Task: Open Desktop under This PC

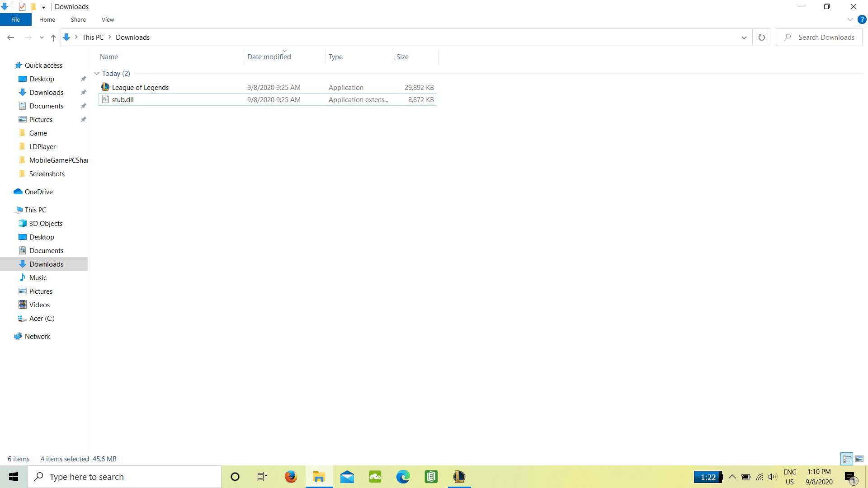Action: (x=42, y=237)
